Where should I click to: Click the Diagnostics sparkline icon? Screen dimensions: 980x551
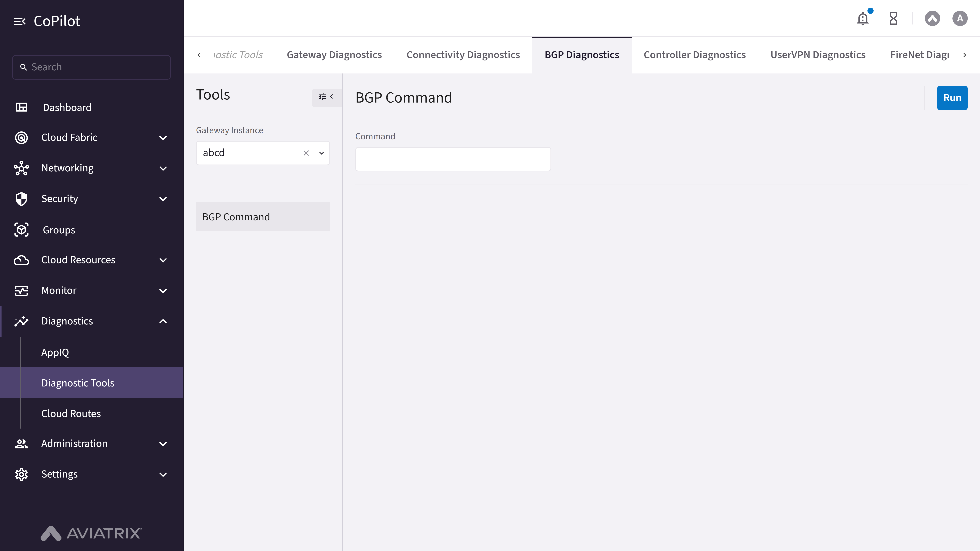(x=21, y=321)
